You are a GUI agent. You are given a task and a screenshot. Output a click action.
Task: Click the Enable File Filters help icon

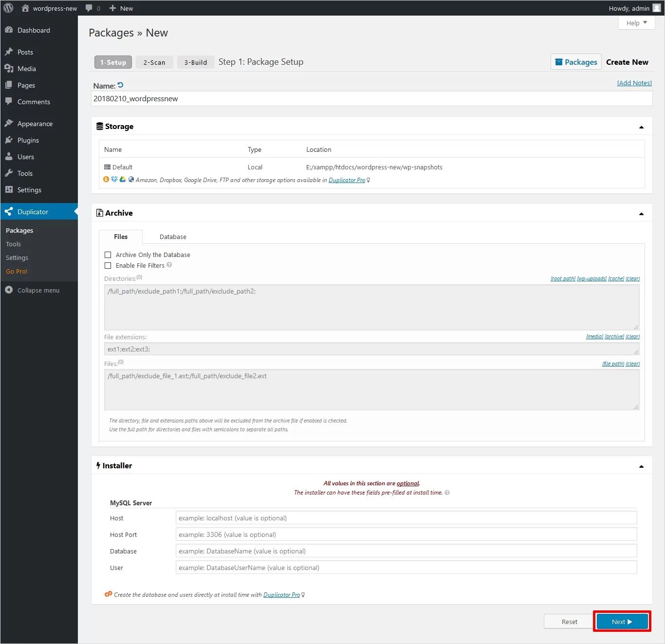(169, 265)
